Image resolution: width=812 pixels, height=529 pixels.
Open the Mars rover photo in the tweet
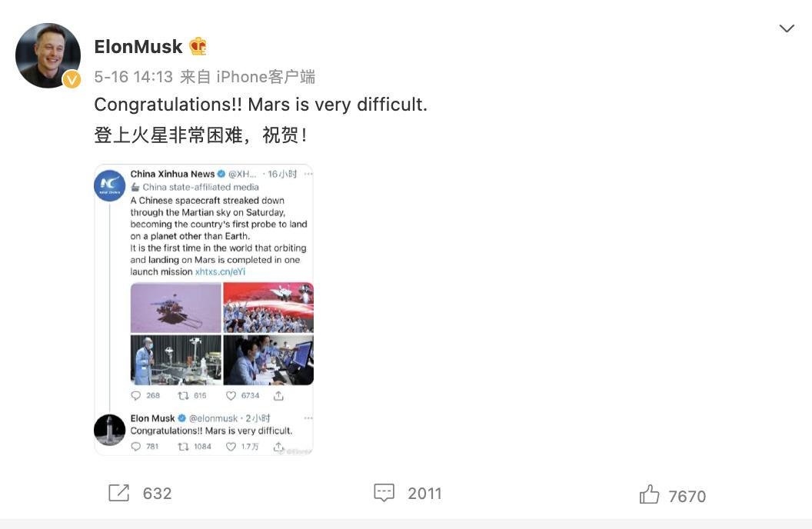(176, 308)
